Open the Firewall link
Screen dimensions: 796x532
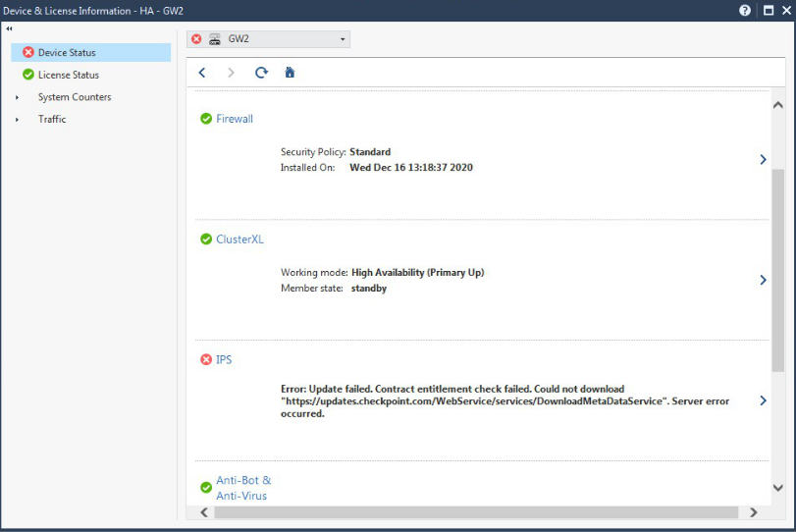click(235, 119)
